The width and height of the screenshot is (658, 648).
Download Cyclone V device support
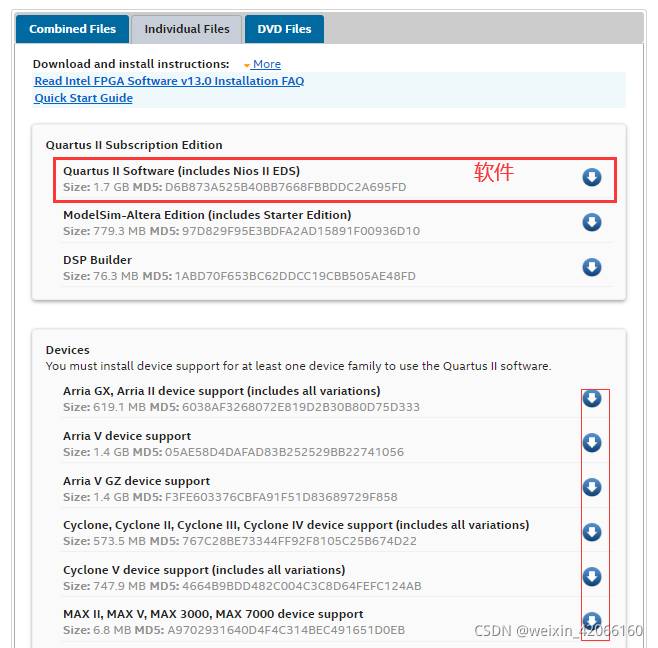coord(592,577)
